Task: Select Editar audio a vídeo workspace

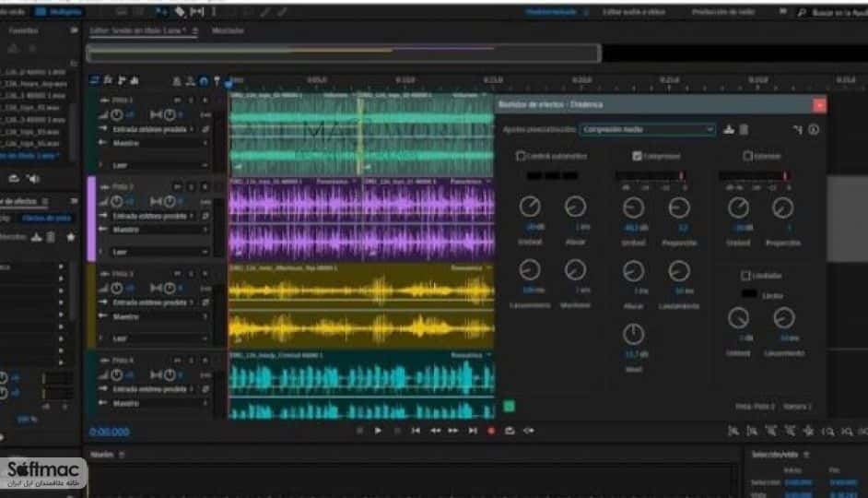Action: tap(634, 12)
